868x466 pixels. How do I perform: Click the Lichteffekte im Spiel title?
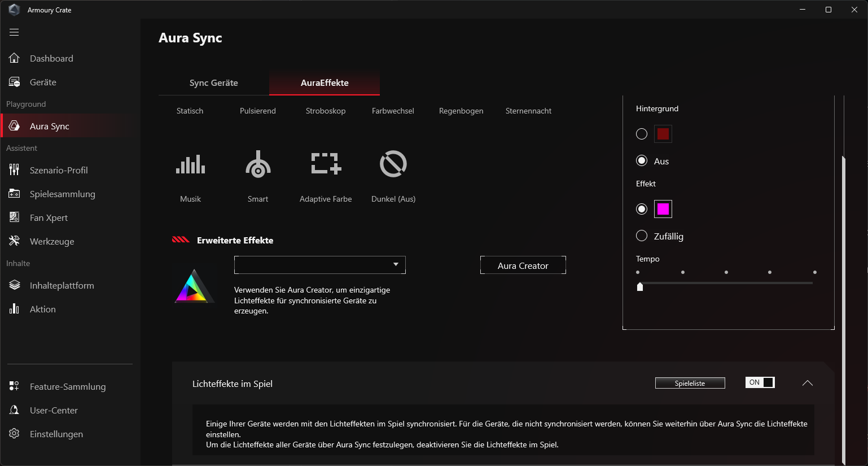[x=233, y=384]
